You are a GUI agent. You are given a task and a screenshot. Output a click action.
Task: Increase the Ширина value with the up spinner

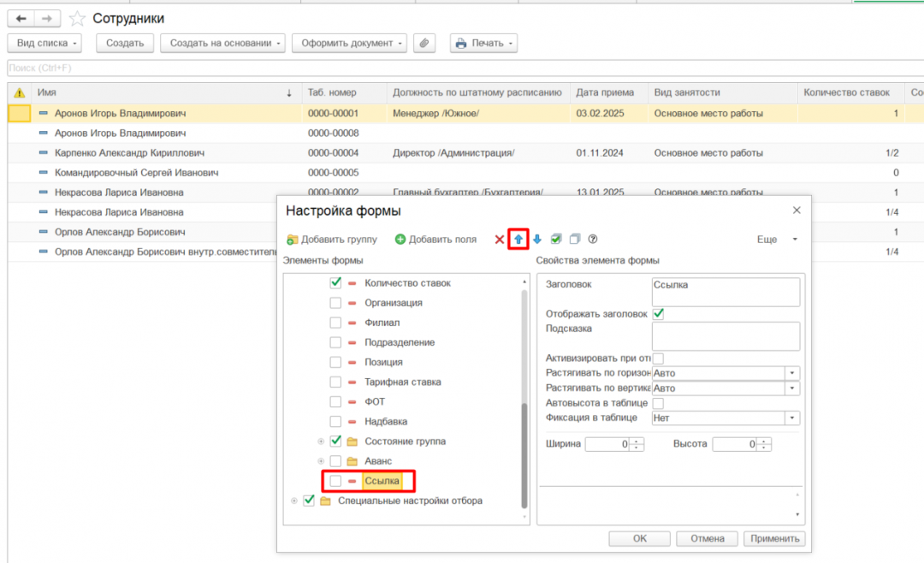pyautogui.click(x=637, y=441)
